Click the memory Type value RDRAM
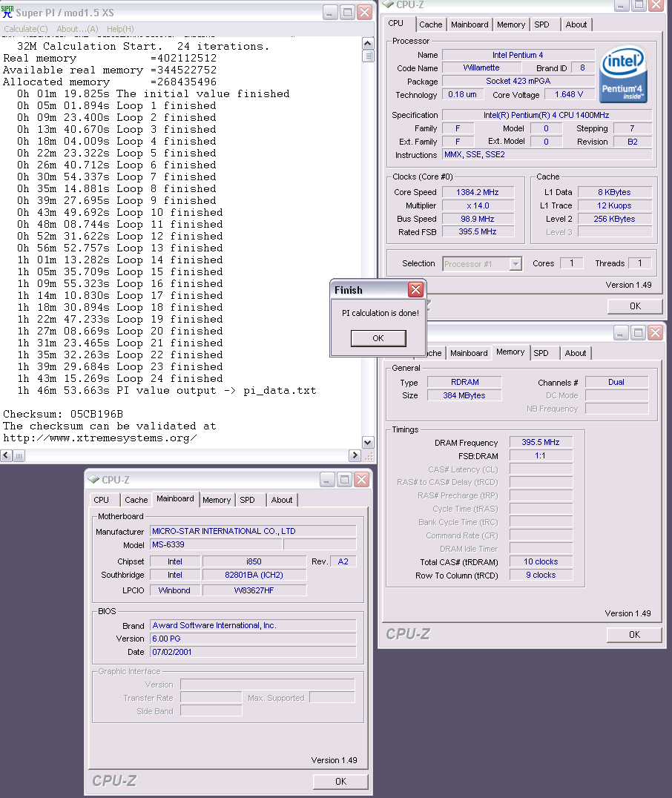The image size is (672, 798). click(x=464, y=382)
